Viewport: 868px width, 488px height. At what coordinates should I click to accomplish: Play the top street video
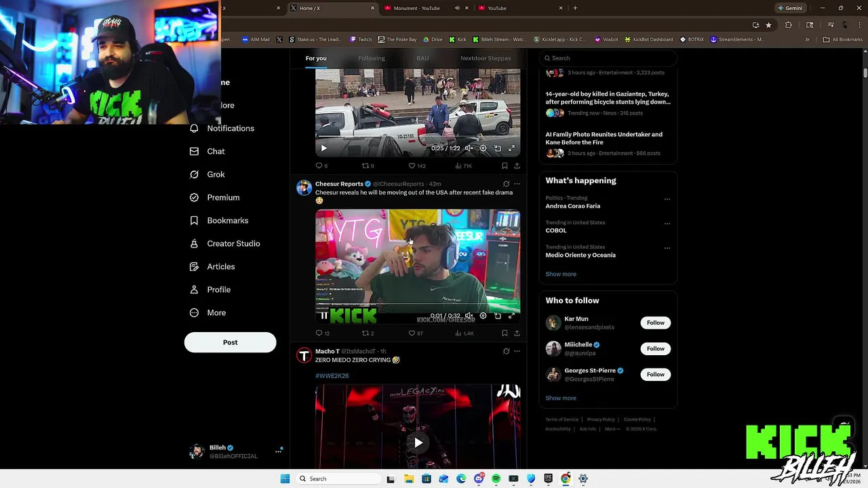[323, 148]
